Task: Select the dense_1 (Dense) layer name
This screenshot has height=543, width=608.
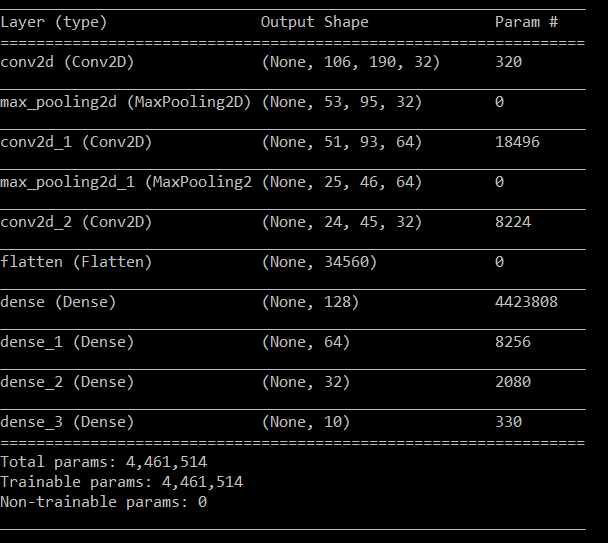Action: pos(67,342)
